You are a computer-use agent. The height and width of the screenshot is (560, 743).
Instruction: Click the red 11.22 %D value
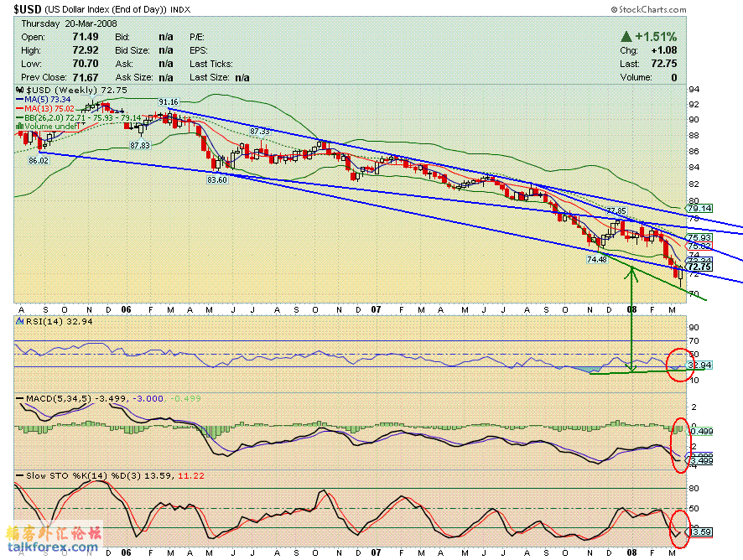tap(191, 475)
